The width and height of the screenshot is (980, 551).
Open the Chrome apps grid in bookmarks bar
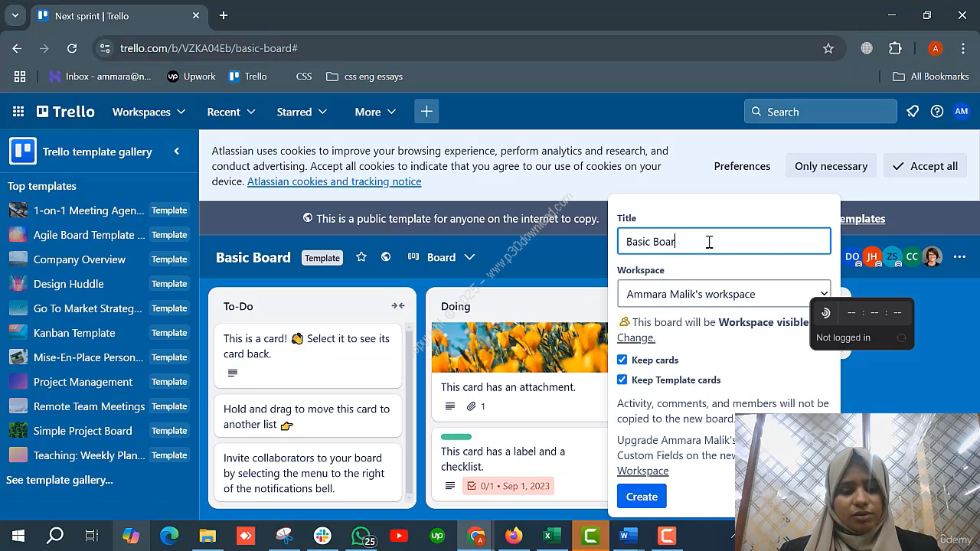20,77
